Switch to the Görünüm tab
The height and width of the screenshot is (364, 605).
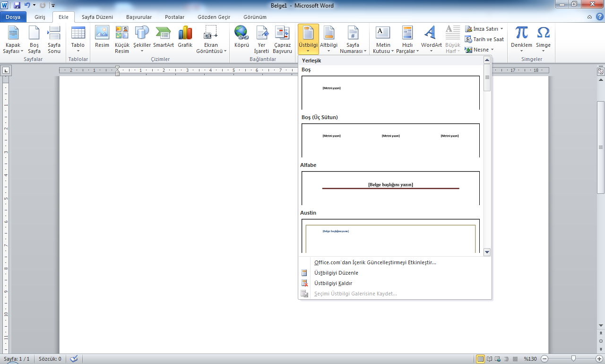click(x=255, y=17)
